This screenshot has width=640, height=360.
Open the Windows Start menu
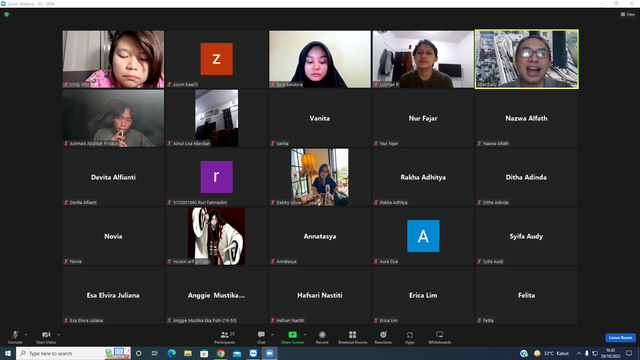(8, 353)
